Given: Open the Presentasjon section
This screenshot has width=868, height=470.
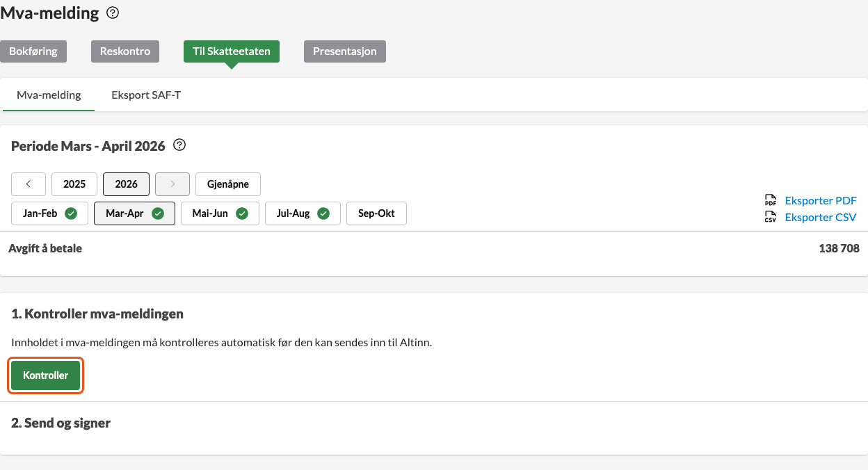Looking at the screenshot, I should point(345,51).
